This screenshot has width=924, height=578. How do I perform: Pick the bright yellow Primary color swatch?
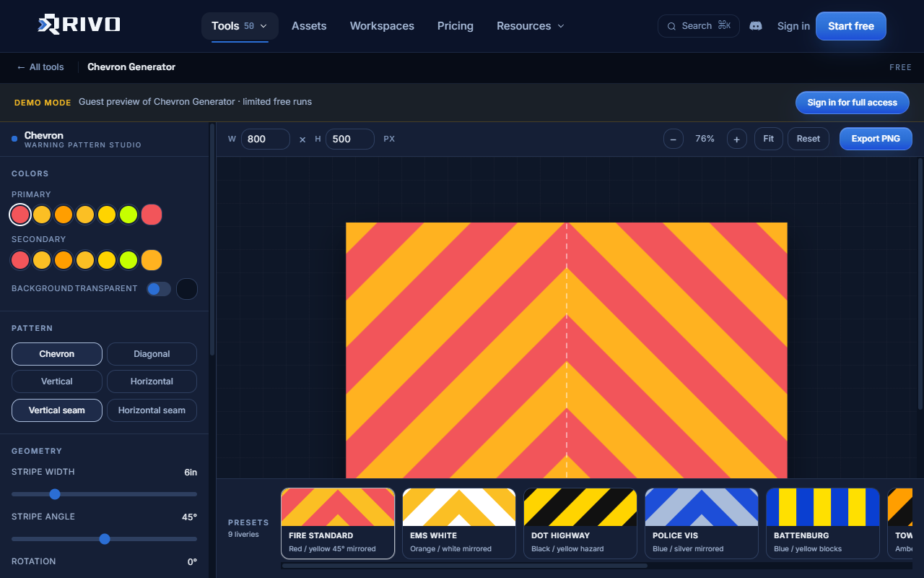pyautogui.click(x=107, y=215)
